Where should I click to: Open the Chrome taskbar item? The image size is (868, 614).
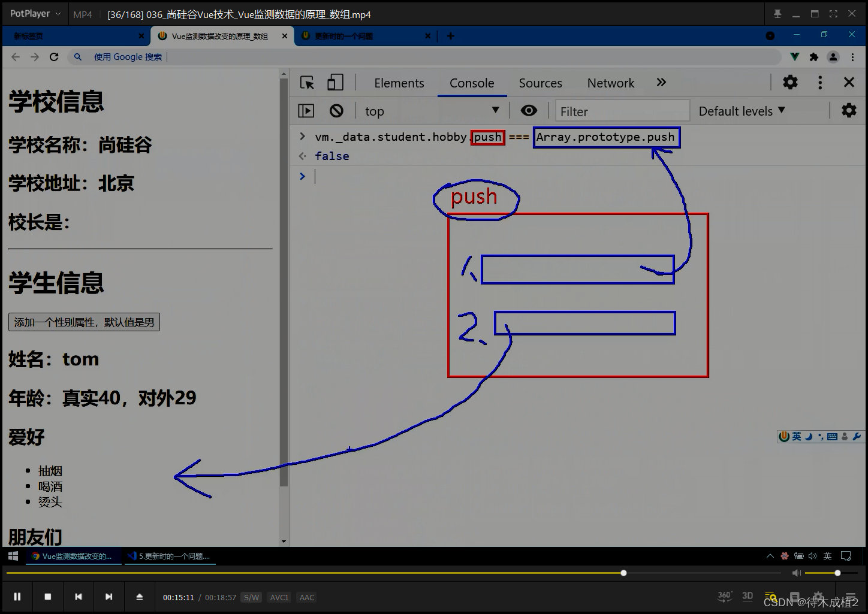74,556
